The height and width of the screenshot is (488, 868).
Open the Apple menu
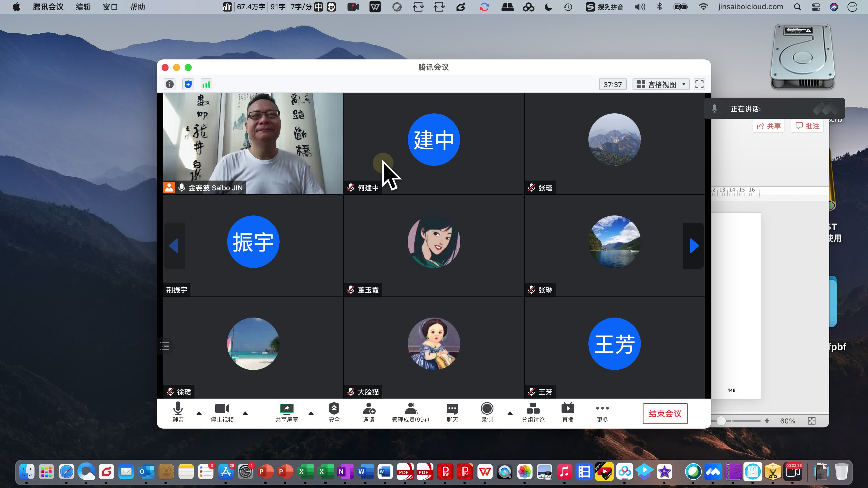pos(16,7)
